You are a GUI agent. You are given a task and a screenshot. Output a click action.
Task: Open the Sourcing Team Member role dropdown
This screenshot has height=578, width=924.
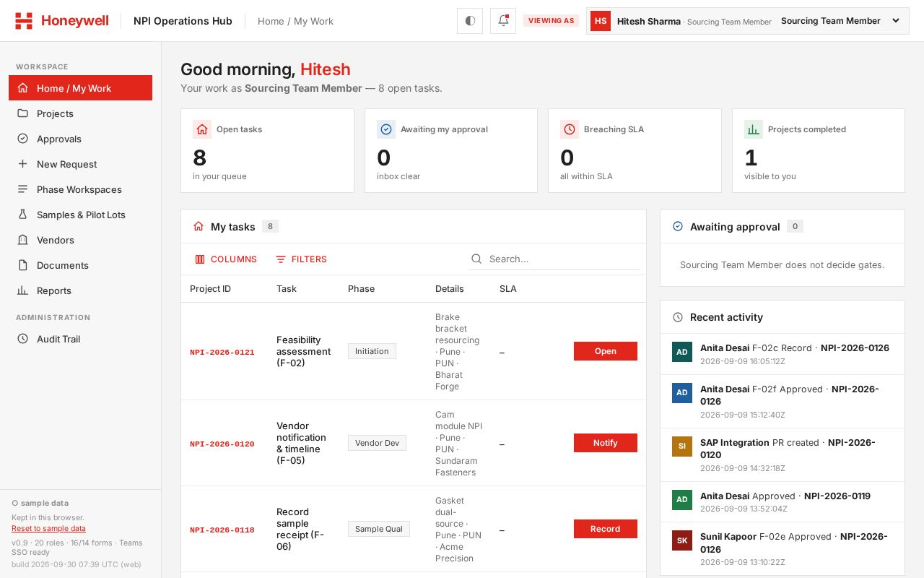(x=841, y=21)
